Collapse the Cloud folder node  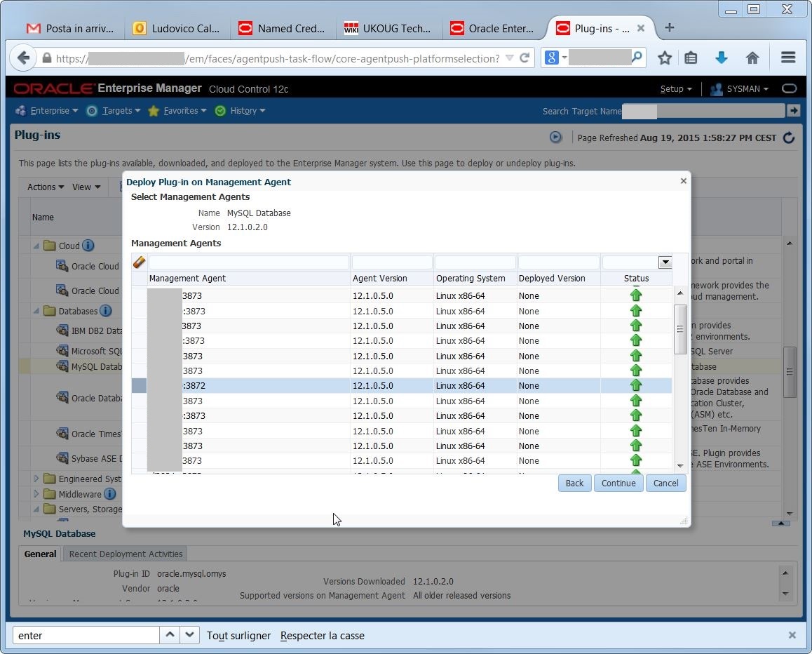36,246
